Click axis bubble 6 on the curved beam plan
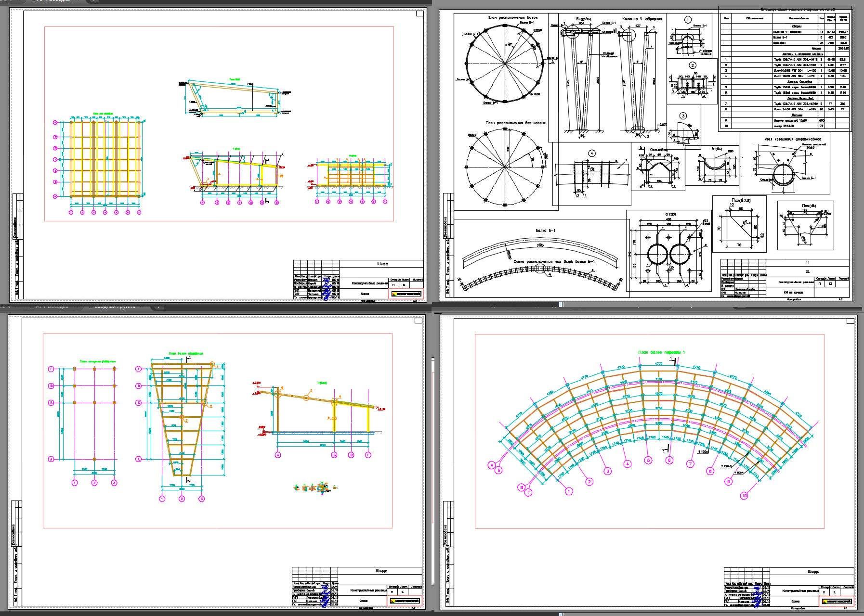This screenshot has height=616, width=864. (669, 461)
